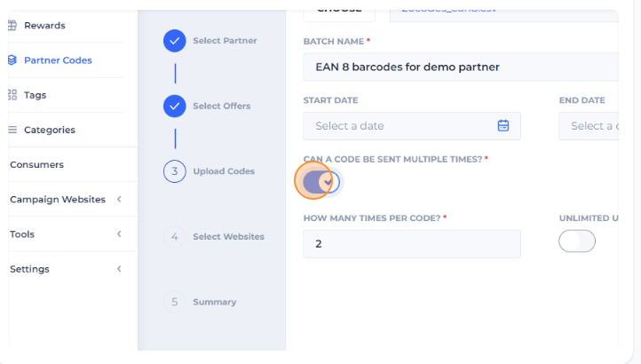Open the Start Date calendar icon

click(503, 126)
